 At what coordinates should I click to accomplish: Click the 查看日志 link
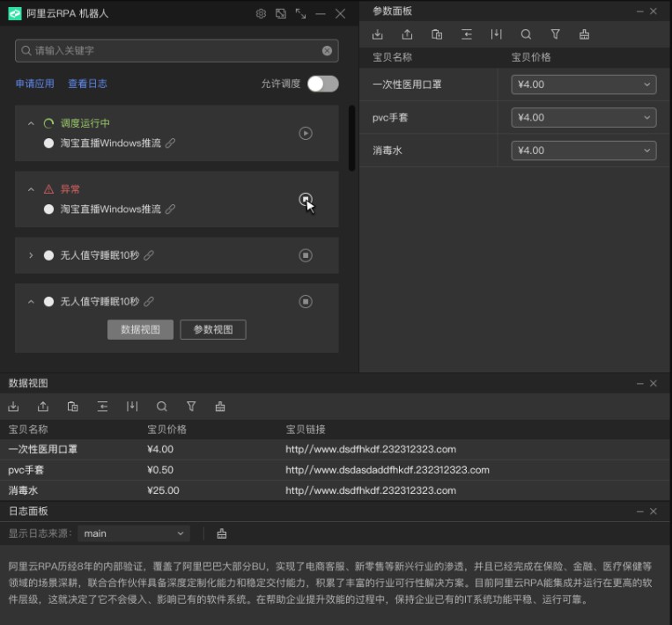pos(87,84)
